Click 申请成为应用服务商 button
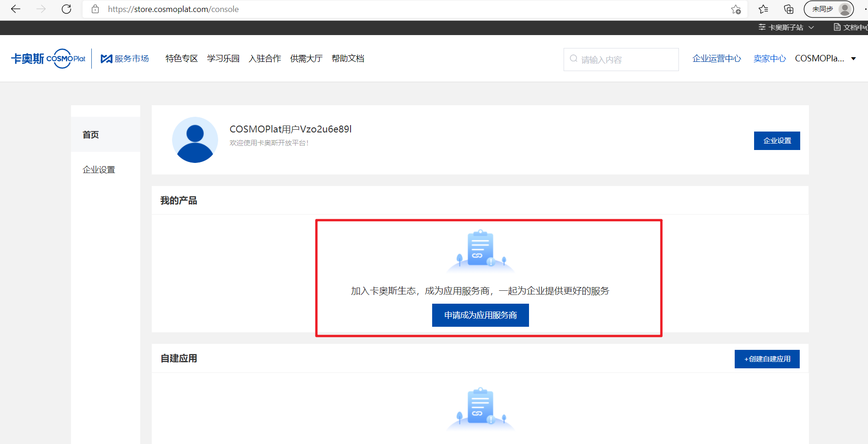The image size is (868, 444). (481, 315)
